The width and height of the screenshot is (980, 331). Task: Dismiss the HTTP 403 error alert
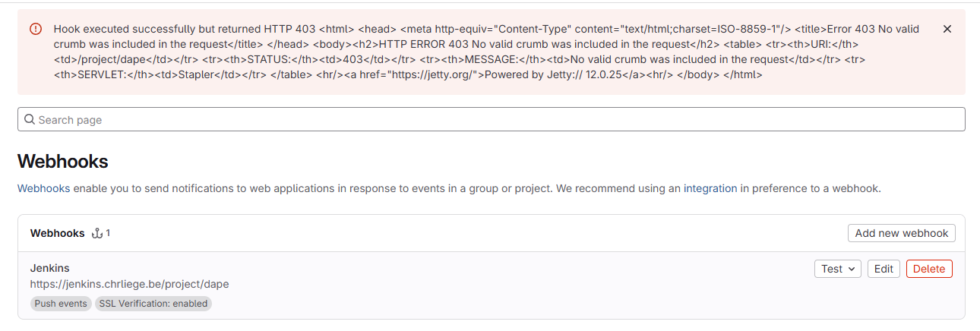tap(947, 29)
